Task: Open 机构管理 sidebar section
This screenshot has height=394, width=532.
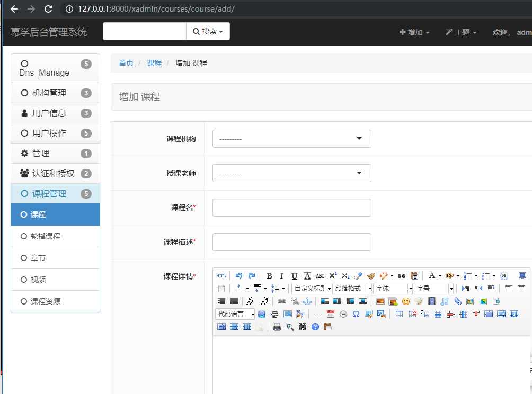Action: tap(55, 93)
